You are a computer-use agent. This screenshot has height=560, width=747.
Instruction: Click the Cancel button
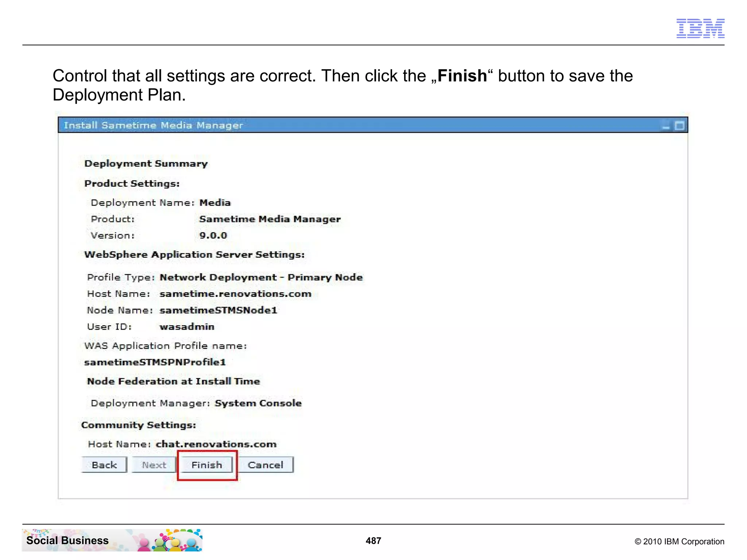266,465
